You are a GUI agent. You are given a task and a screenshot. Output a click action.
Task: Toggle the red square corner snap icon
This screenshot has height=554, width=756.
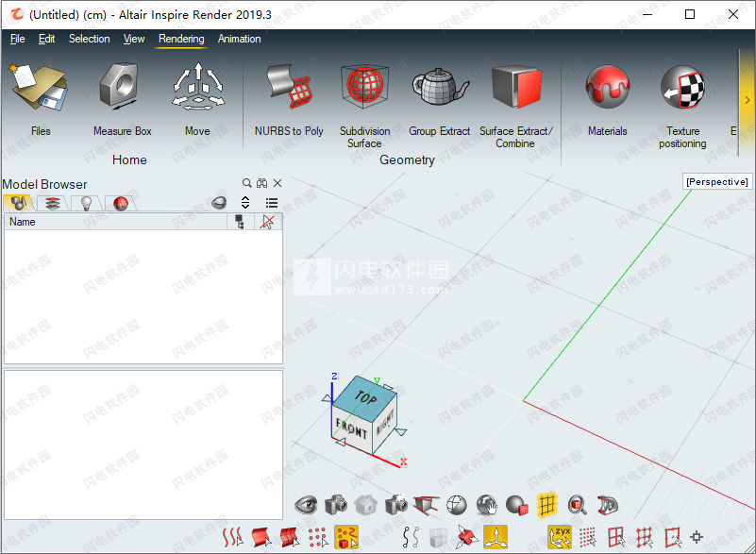point(673,537)
